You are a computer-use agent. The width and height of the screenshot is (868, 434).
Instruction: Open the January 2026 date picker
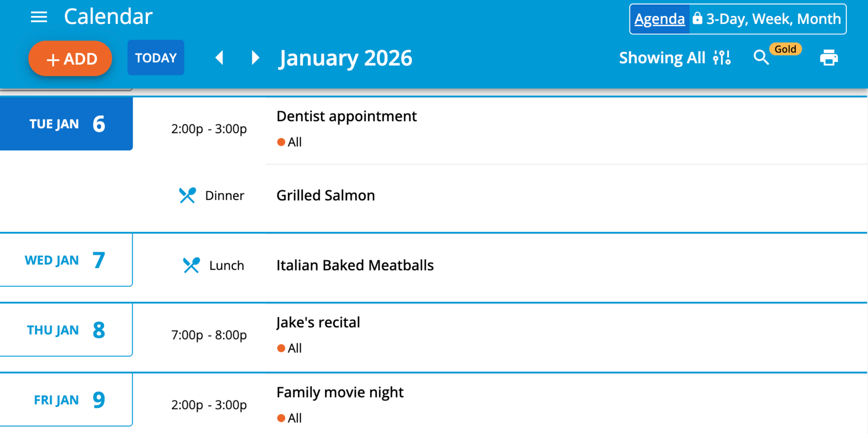click(345, 58)
